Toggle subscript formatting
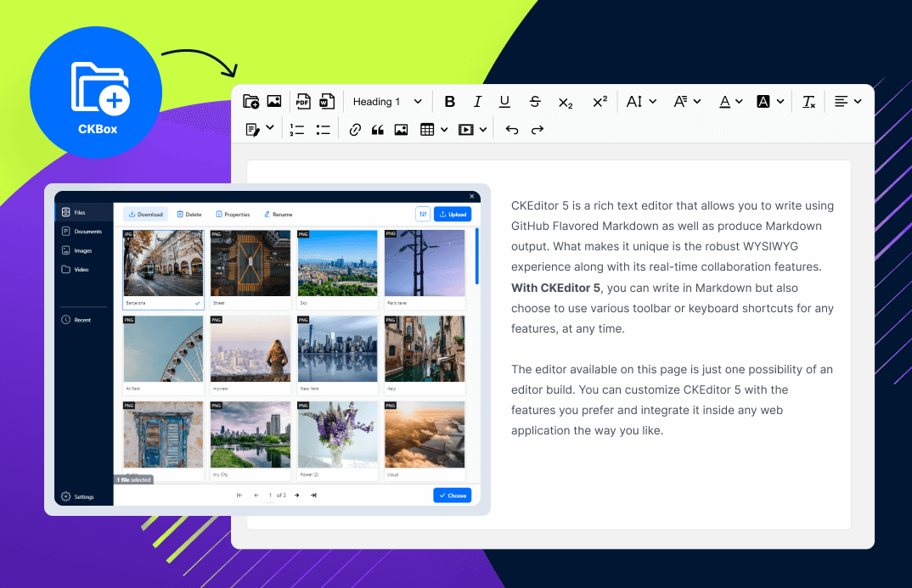 566,103
